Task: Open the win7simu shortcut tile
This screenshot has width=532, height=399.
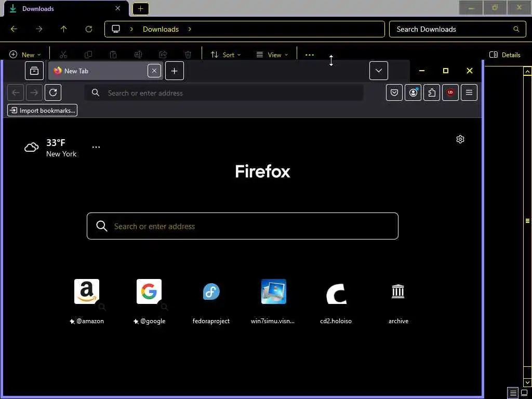Action: click(x=273, y=302)
